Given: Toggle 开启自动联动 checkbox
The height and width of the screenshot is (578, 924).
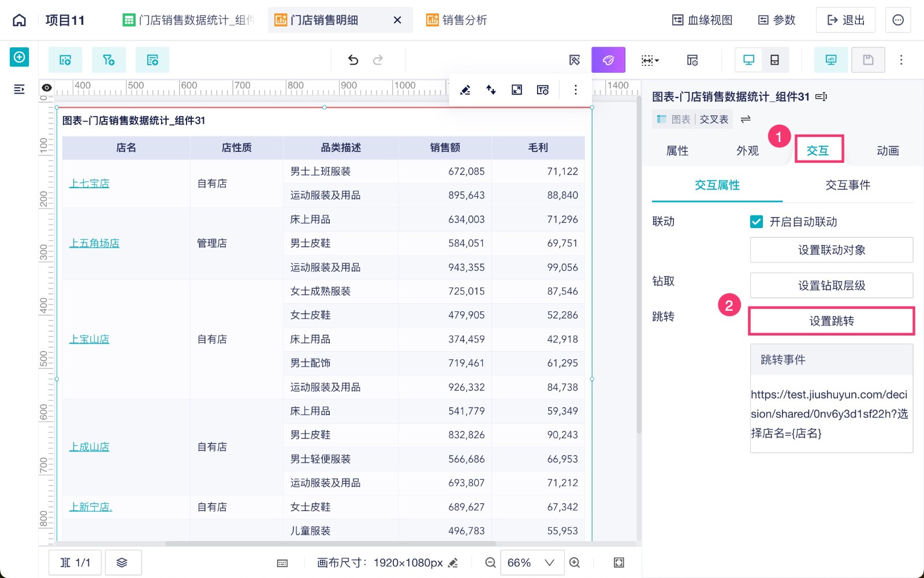Looking at the screenshot, I should (757, 222).
